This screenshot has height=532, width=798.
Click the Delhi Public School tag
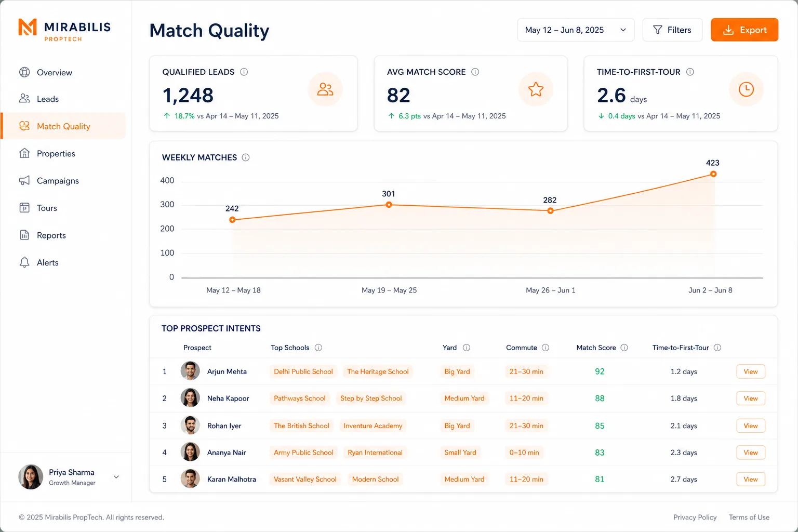click(303, 371)
